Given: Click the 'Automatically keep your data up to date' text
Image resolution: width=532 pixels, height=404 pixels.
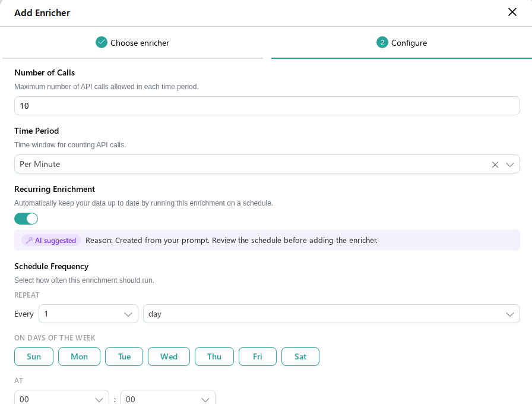Looking at the screenshot, I should (x=144, y=203).
